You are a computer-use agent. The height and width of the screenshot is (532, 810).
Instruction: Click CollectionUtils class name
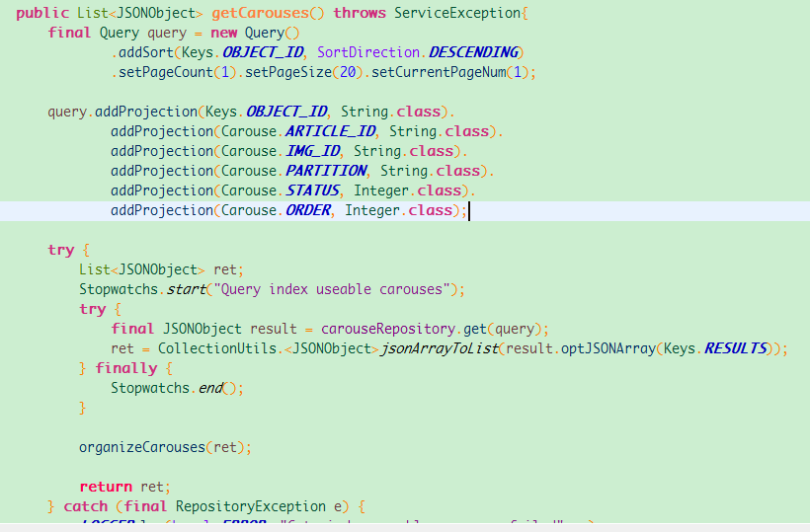click(x=217, y=348)
